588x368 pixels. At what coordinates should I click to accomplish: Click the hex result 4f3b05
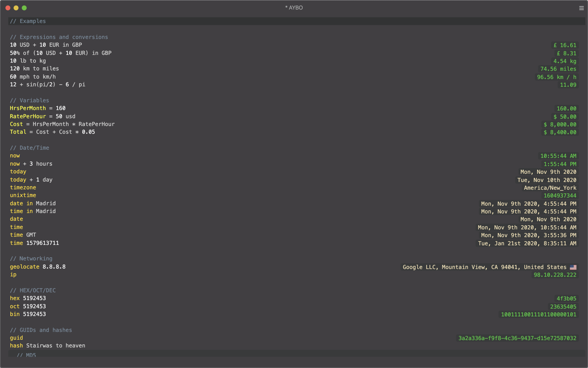(566, 298)
